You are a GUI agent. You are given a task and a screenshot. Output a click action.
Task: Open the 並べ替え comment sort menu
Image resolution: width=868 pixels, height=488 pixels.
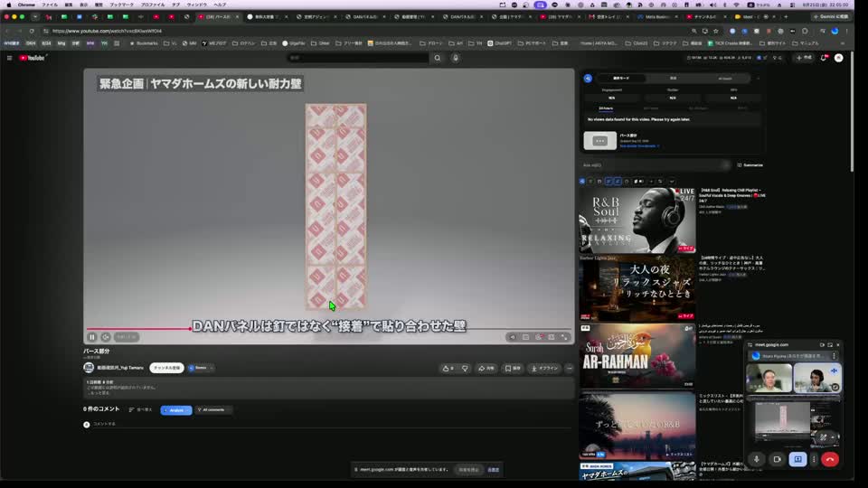141,410
